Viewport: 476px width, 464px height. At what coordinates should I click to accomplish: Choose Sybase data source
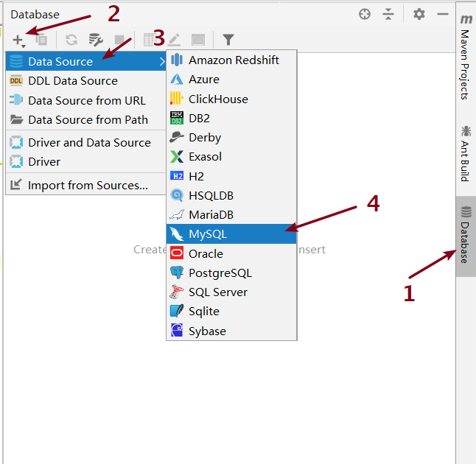pos(231,331)
